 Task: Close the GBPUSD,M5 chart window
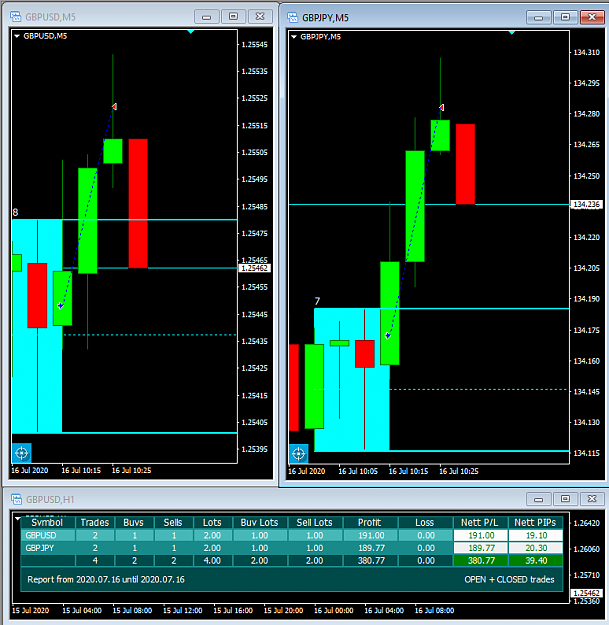[x=260, y=17]
